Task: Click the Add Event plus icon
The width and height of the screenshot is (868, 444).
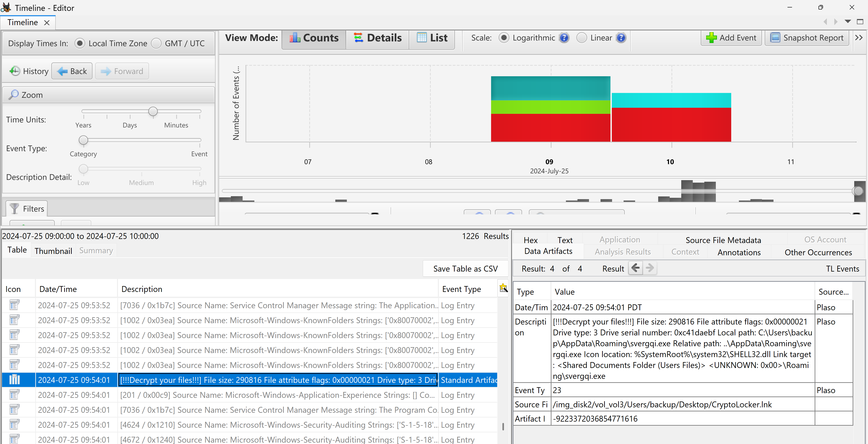Action: (711, 38)
